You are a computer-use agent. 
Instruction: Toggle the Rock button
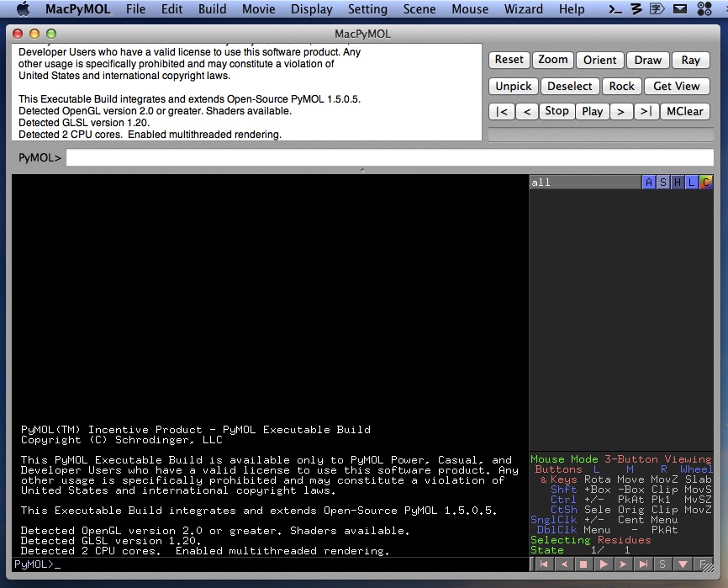[x=622, y=86]
